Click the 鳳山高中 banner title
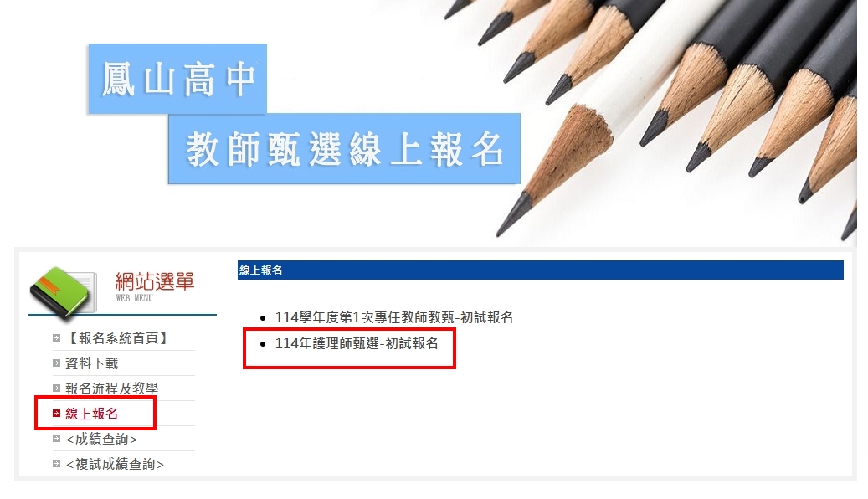868x499 pixels. [177, 79]
